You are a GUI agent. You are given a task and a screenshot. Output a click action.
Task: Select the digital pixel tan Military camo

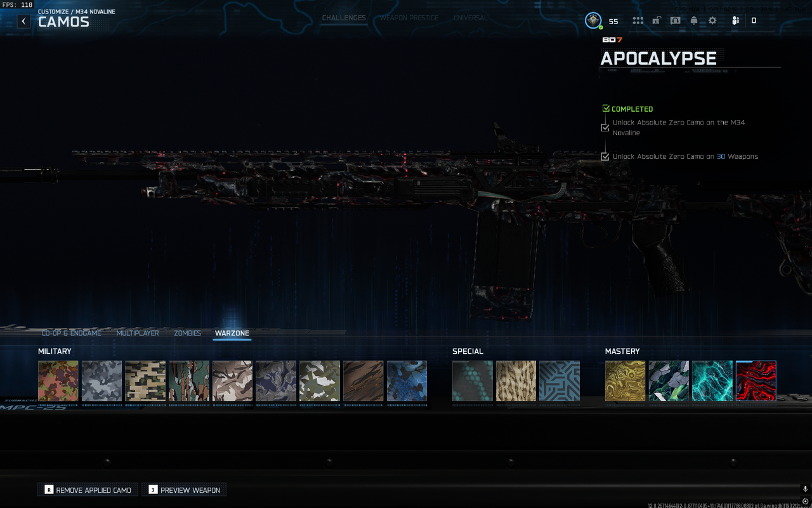[145, 381]
